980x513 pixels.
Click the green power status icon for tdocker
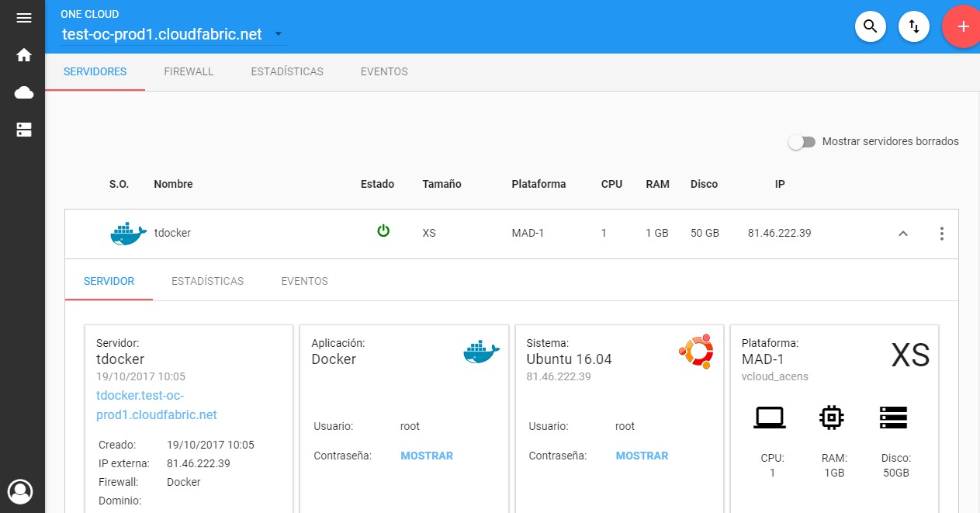tap(383, 231)
